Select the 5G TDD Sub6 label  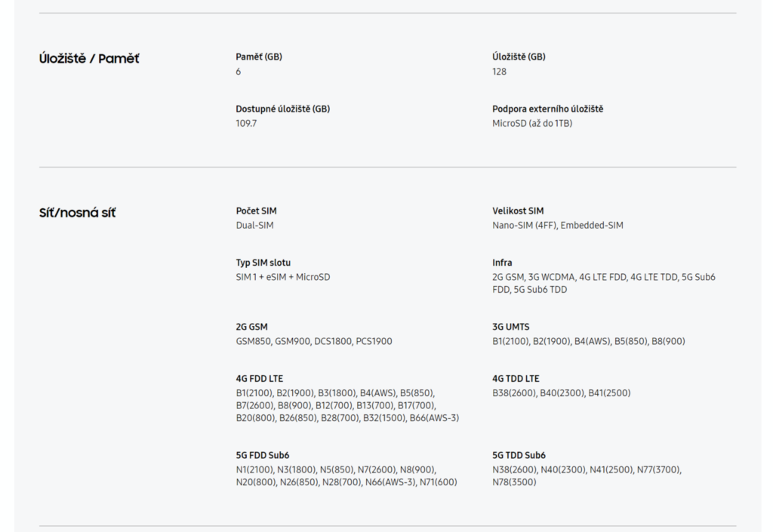pyautogui.click(x=519, y=455)
